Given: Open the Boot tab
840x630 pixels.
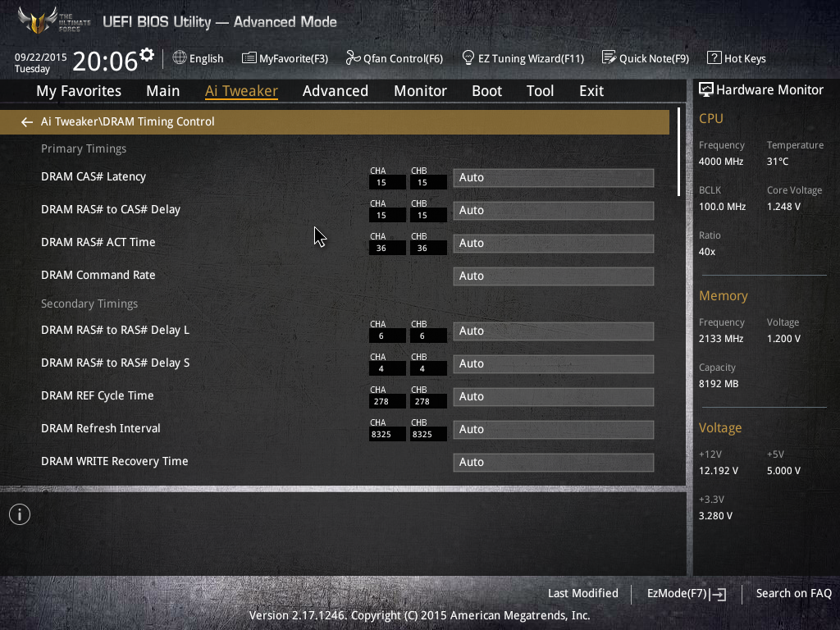Looking at the screenshot, I should pyautogui.click(x=486, y=90).
